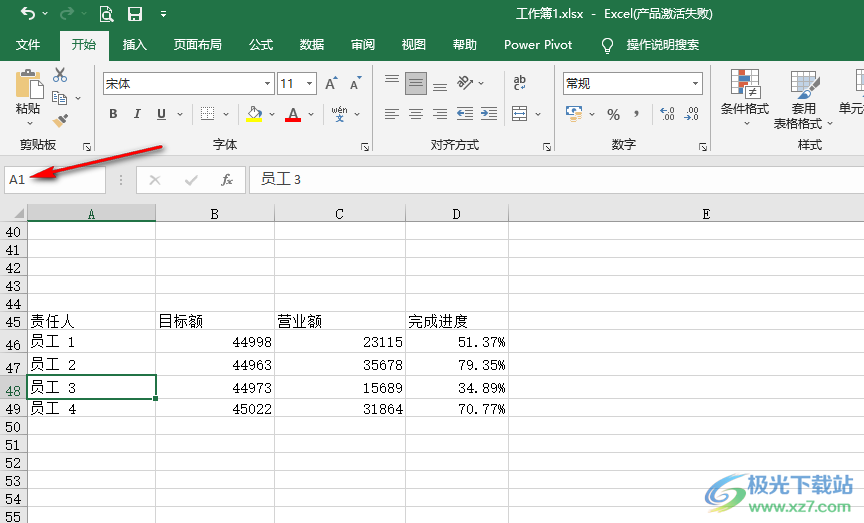The width and height of the screenshot is (864, 523).
Task: Toggle Italic formatting
Action: click(x=137, y=114)
